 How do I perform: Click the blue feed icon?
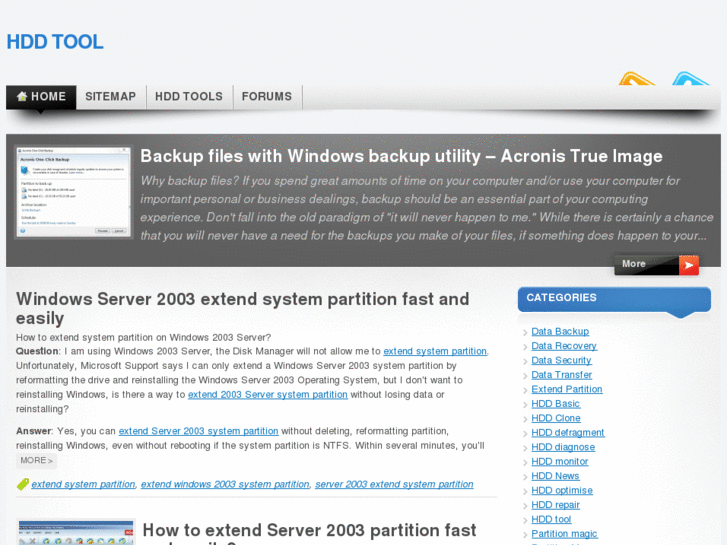point(691,78)
